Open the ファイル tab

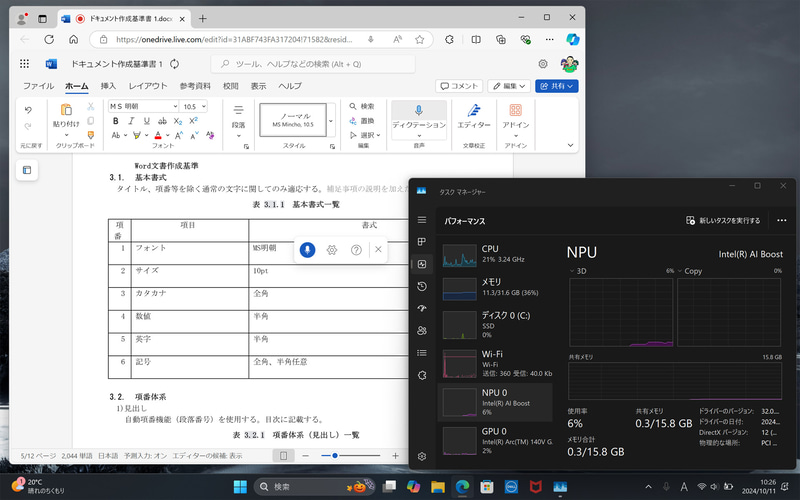38,86
